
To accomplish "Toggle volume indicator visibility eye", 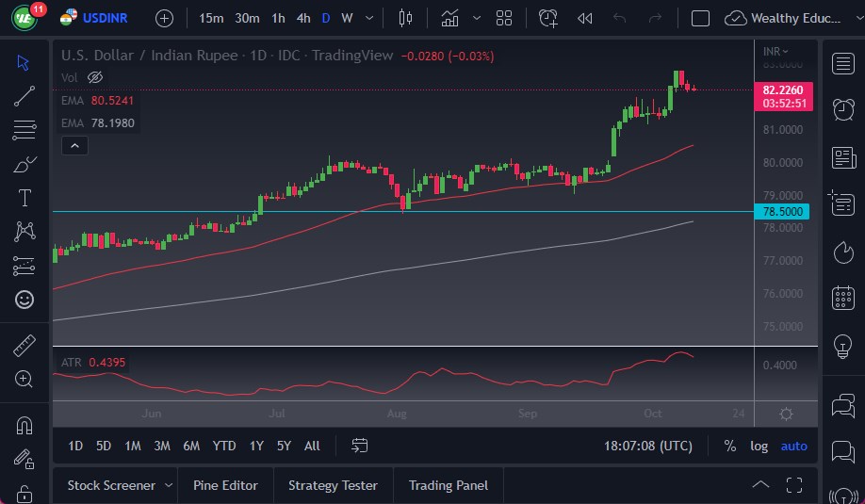I will [x=94, y=77].
